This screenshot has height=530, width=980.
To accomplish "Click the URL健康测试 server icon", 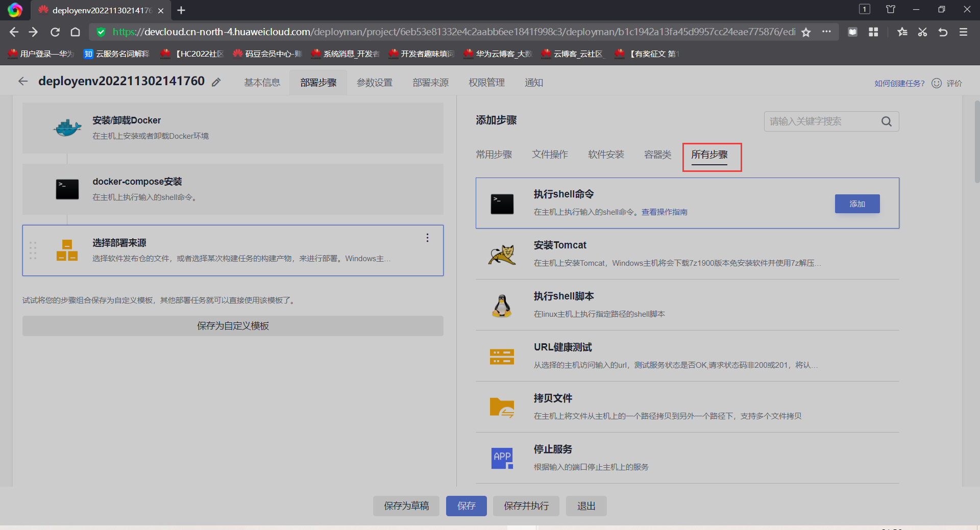I will 502,357.
